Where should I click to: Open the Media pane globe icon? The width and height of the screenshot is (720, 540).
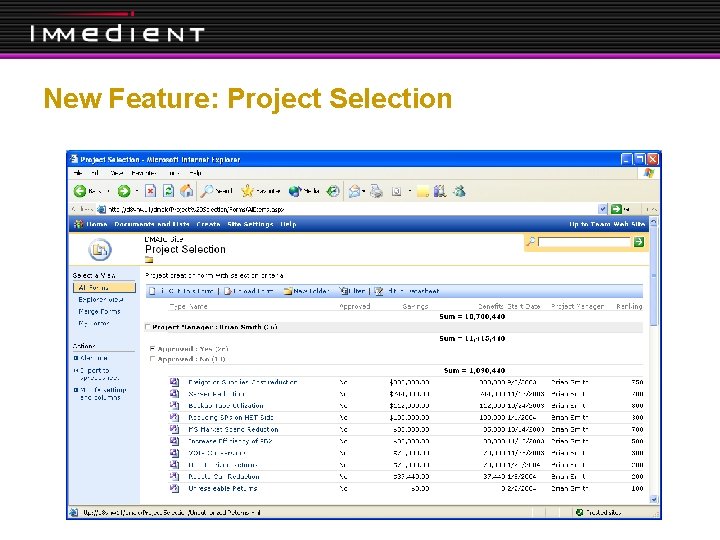[x=295, y=191]
